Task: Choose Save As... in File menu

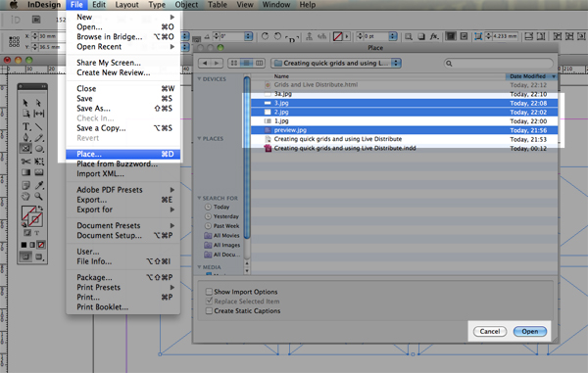Action: [x=123, y=109]
